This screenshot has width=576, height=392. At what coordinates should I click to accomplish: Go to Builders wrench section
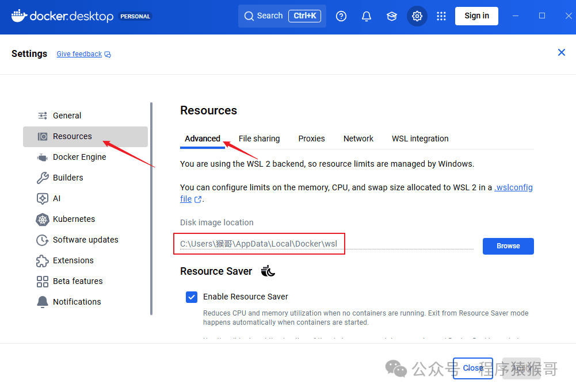coord(68,178)
